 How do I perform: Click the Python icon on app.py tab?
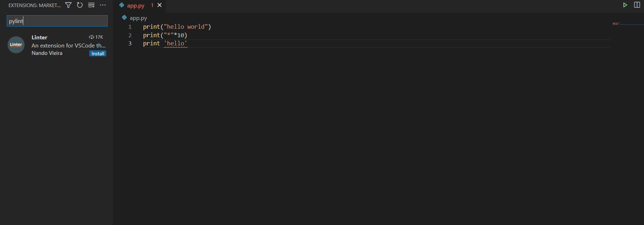coord(122,5)
